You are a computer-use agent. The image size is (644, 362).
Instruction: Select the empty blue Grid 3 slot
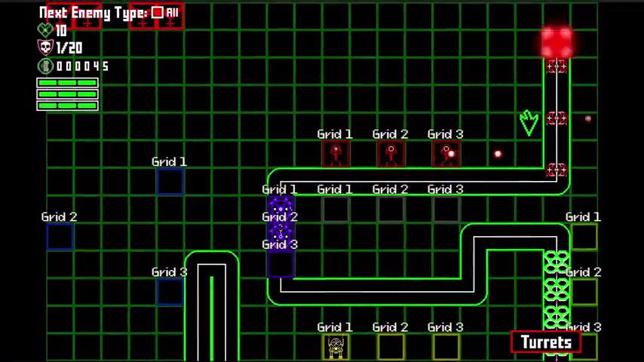(x=170, y=292)
